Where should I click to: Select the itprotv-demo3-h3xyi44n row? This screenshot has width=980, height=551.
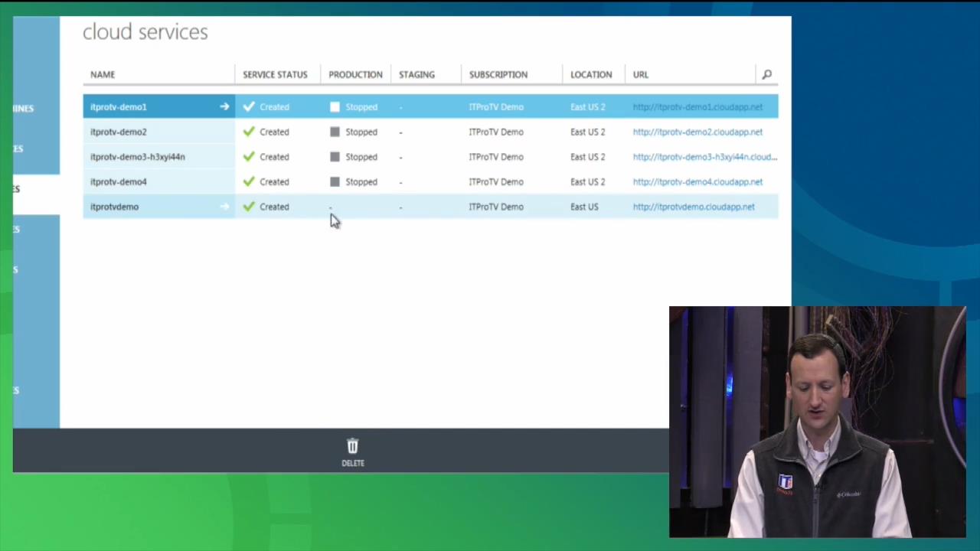[430, 157]
